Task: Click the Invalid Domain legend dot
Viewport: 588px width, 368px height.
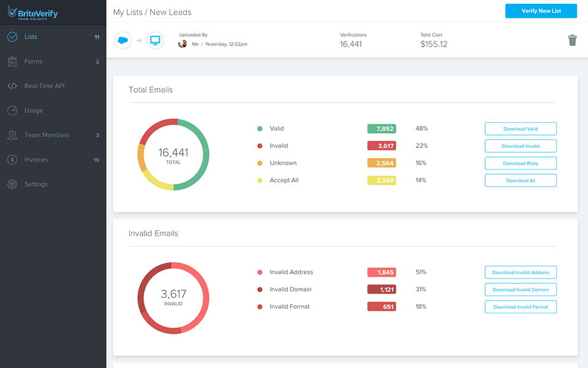Action: point(260,289)
